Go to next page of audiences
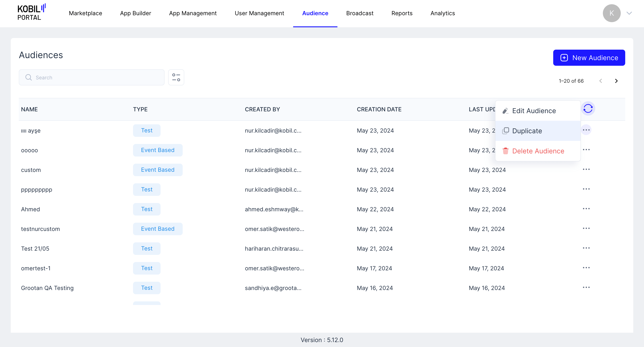This screenshot has height=347, width=644. click(x=616, y=81)
